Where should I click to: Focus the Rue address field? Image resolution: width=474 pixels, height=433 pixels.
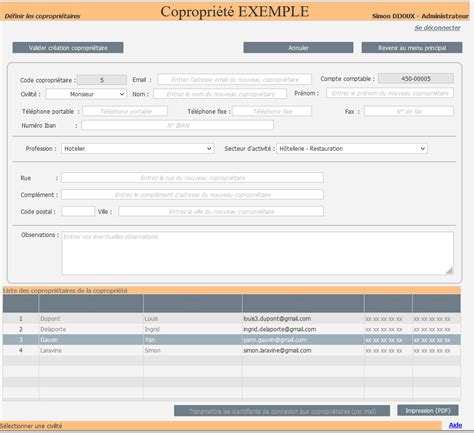pyautogui.click(x=192, y=178)
